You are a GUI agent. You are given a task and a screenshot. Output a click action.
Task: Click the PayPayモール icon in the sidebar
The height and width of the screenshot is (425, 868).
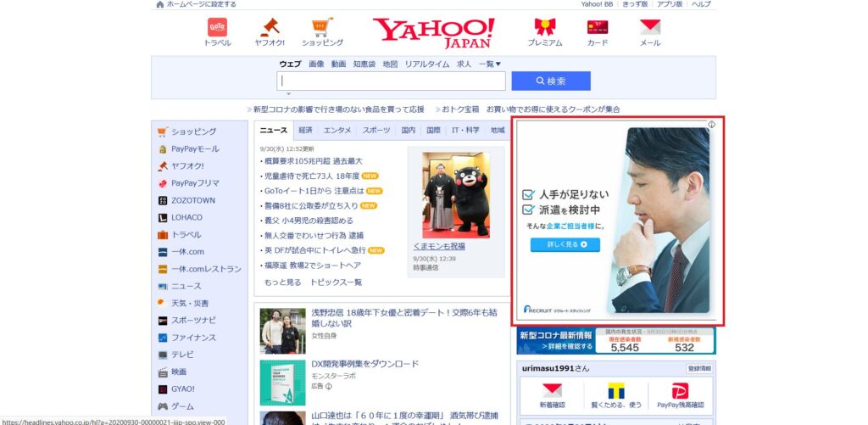162,149
